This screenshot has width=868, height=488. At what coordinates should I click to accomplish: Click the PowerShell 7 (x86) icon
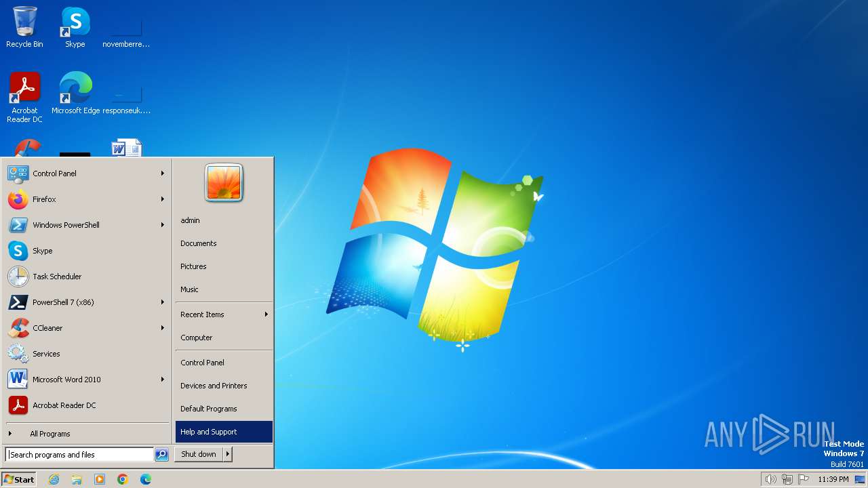18,302
